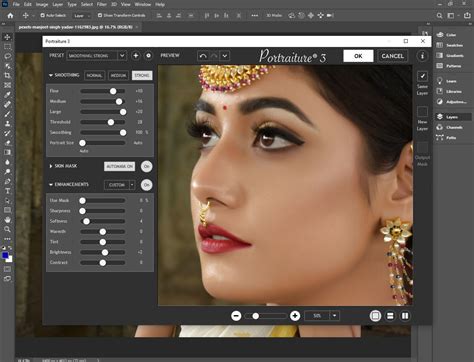Click the zoom-out minus button below preview
Viewport: 474px width, 362px height.
[x=236, y=316]
